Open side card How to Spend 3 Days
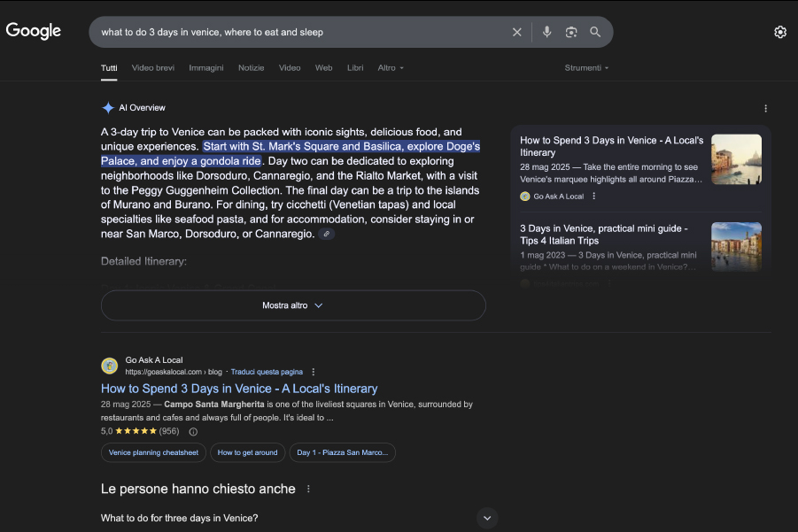Image resolution: width=798 pixels, height=532 pixels. tap(611, 146)
